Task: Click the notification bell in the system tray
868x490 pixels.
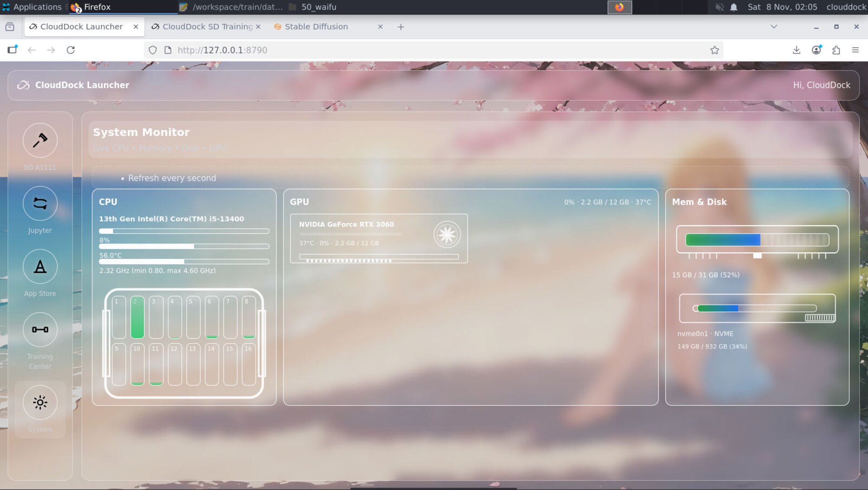Action: (733, 7)
